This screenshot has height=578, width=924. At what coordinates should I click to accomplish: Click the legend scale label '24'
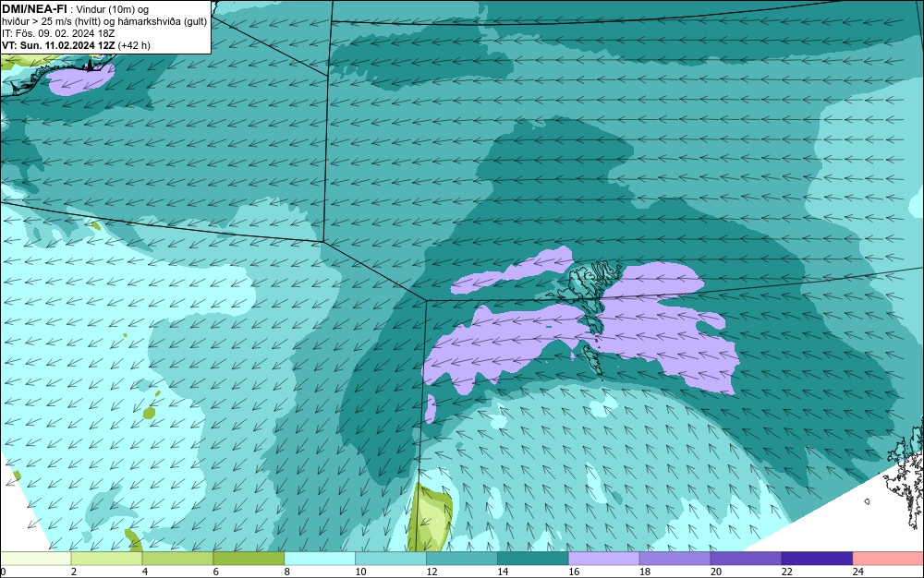[x=858, y=572]
